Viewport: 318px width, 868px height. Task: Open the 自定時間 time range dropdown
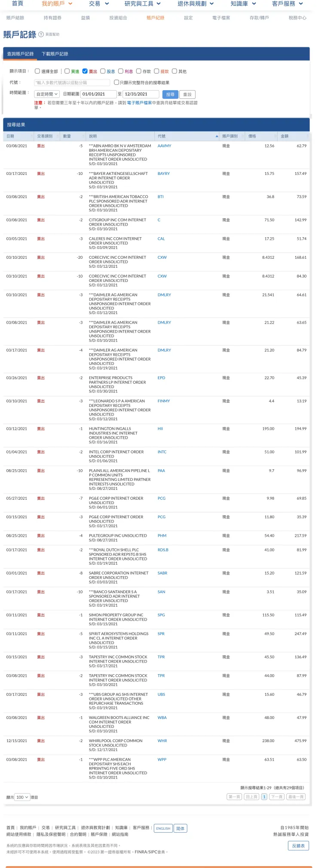(47, 94)
